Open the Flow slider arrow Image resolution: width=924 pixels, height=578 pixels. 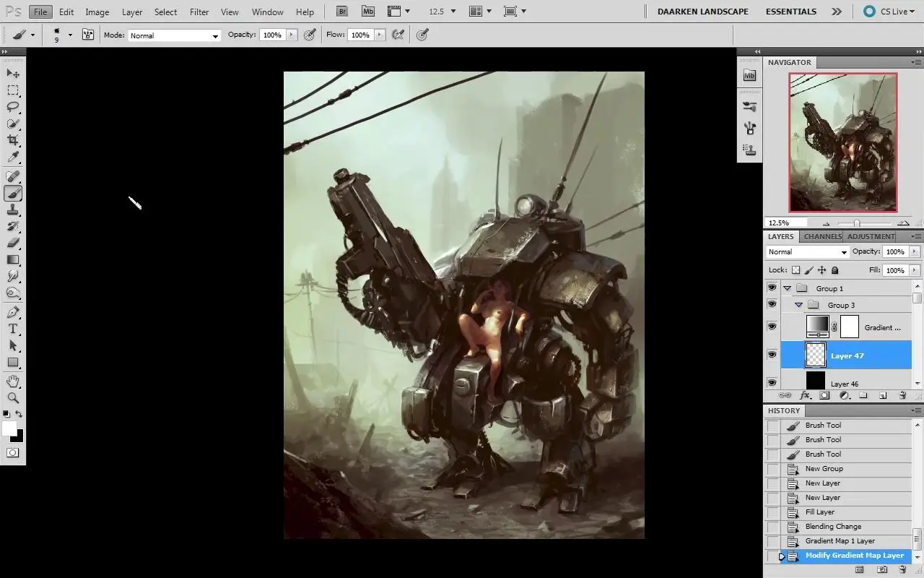pyautogui.click(x=380, y=35)
